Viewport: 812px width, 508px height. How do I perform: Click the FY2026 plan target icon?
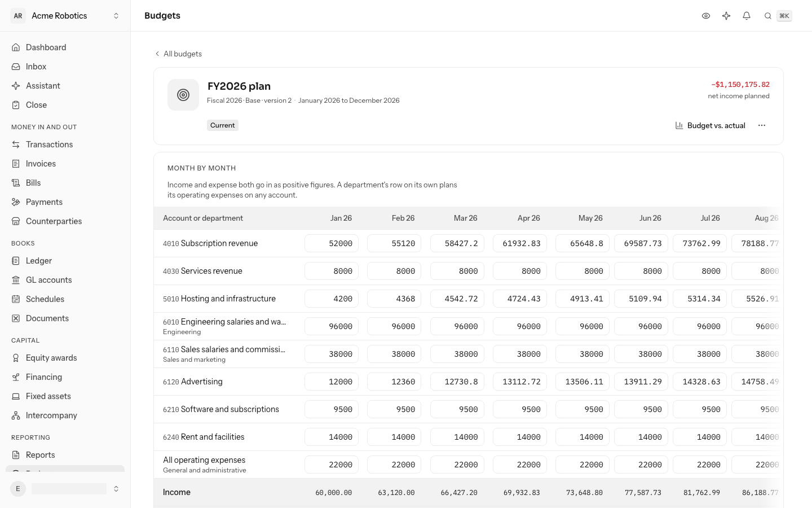pyautogui.click(x=183, y=95)
